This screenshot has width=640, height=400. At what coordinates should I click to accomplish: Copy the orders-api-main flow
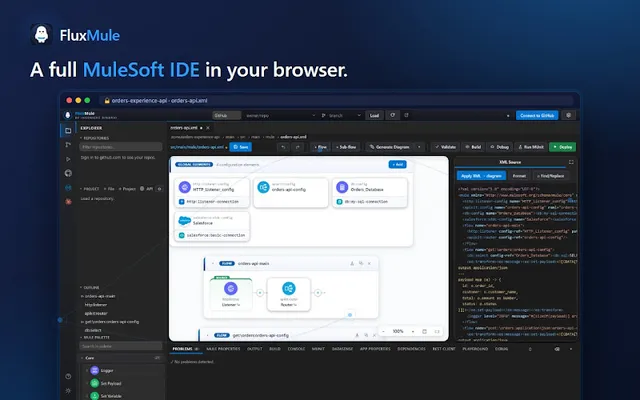point(361,264)
